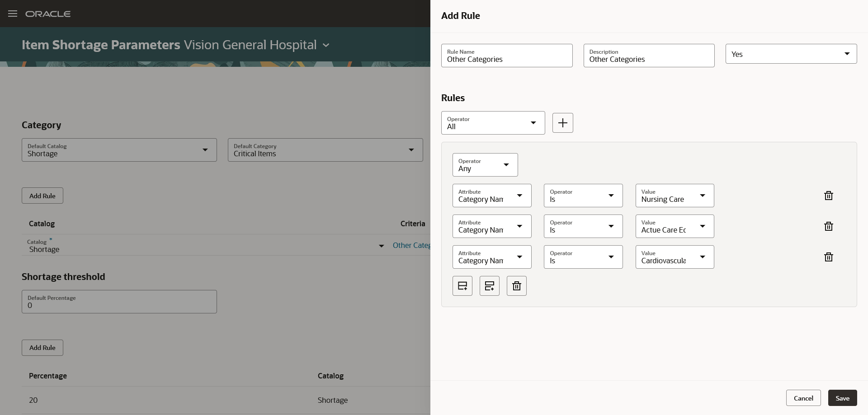Click the Add Rule button under Category
The image size is (868, 415).
point(42,196)
